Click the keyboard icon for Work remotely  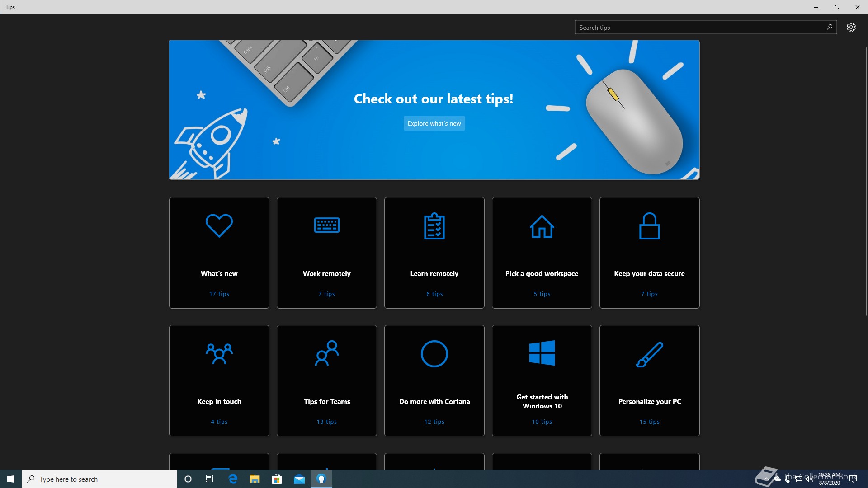point(327,225)
